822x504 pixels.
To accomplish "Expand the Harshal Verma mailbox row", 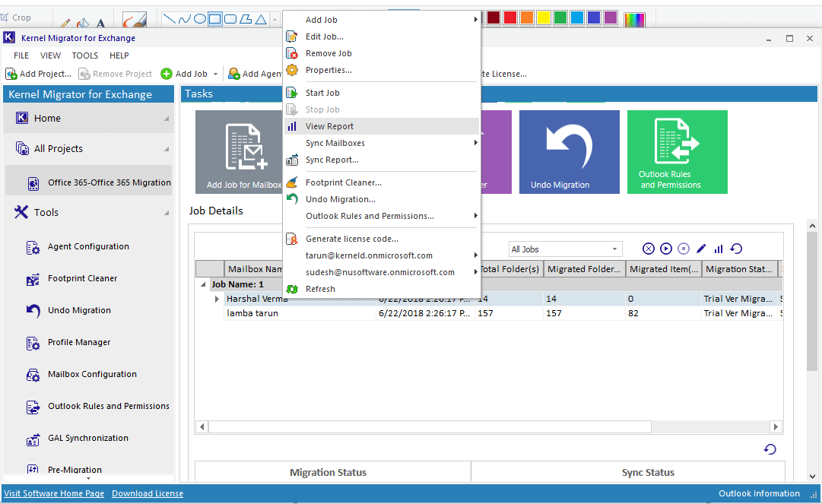I will point(217,300).
